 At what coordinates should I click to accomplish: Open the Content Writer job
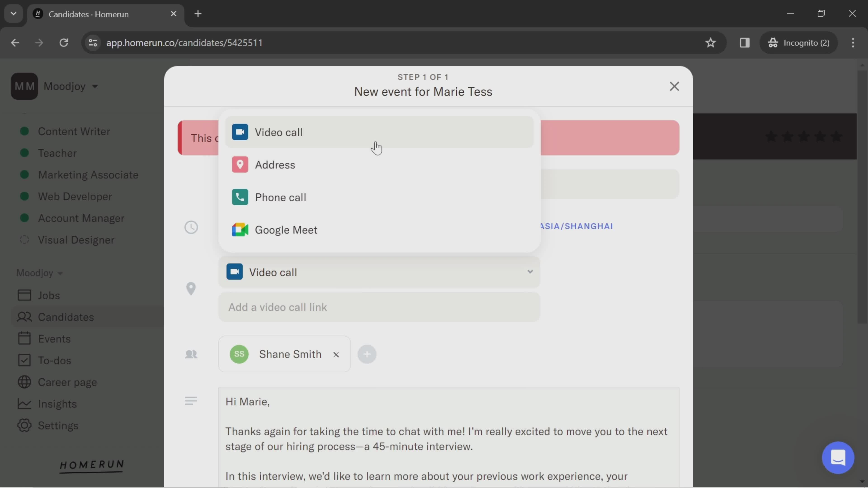[x=74, y=131]
